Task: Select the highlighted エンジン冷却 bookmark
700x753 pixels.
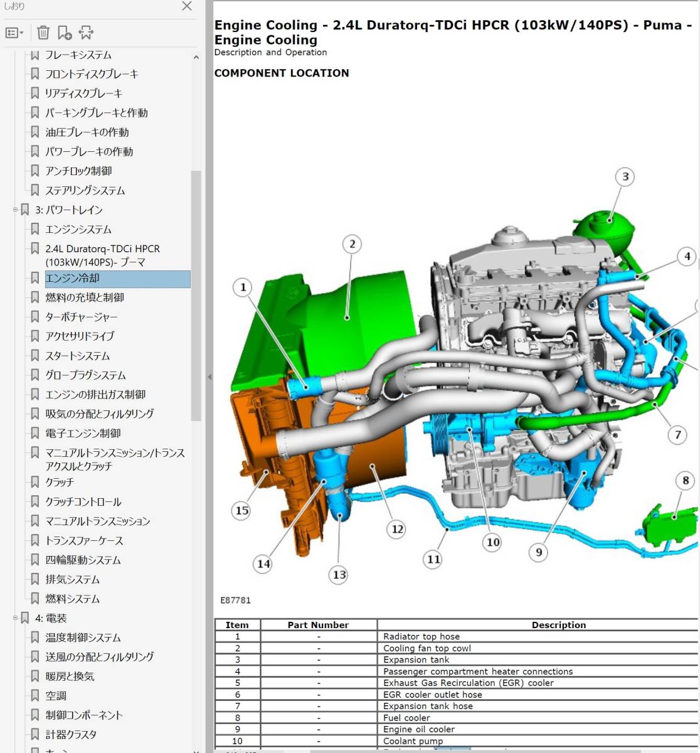Action: click(x=117, y=279)
